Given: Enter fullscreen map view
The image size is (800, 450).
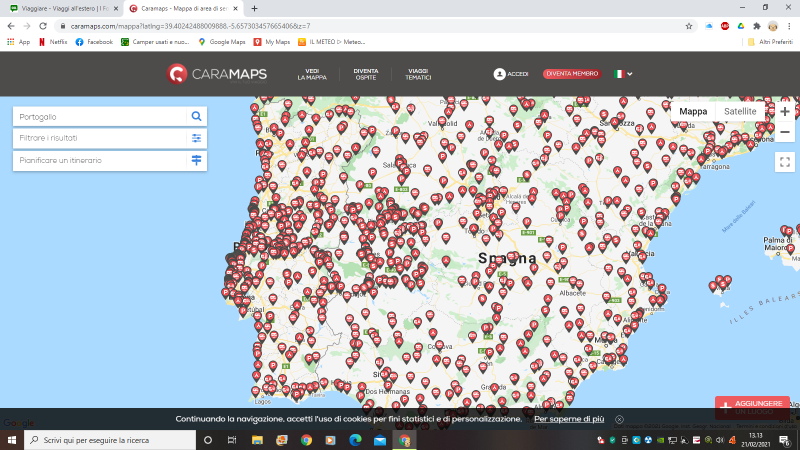Looking at the screenshot, I should pos(785,161).
